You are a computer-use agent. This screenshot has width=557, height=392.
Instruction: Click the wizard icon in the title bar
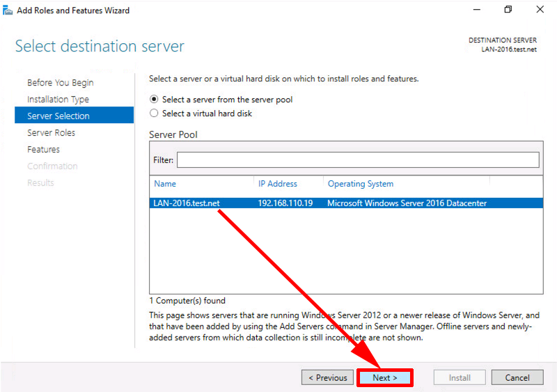point(8,10)
